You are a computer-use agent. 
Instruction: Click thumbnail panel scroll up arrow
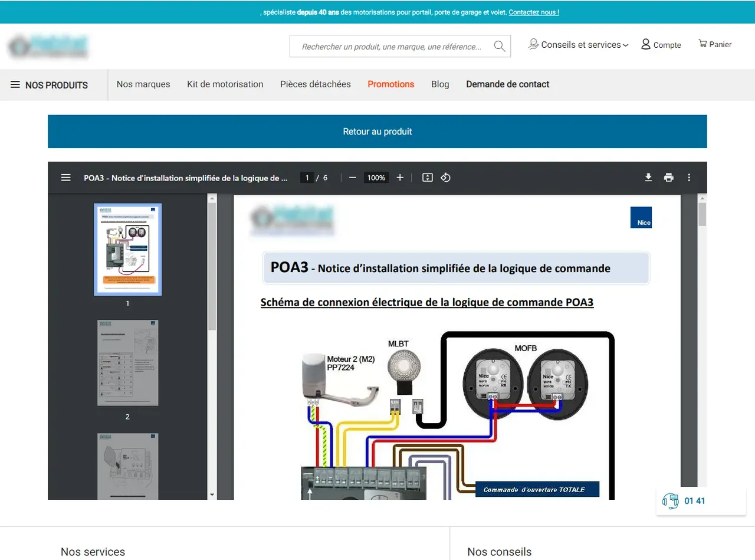(x=212, y=199)
